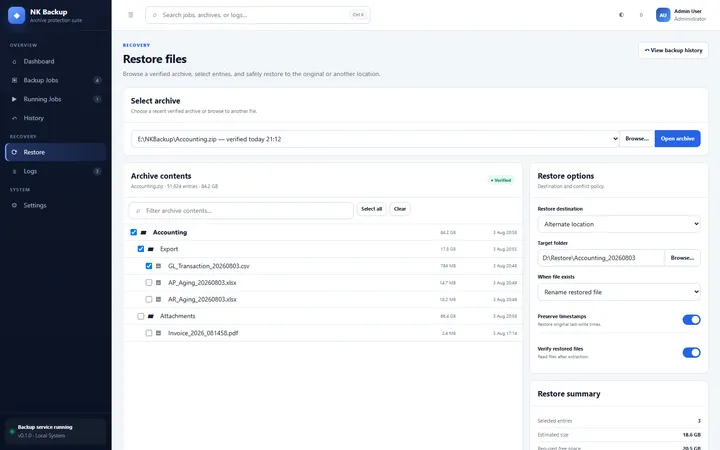Click the Accounting folder icon in the tree
Image resolution: width=720 pixels, height=450 pixels.
(x=144, y=232)
